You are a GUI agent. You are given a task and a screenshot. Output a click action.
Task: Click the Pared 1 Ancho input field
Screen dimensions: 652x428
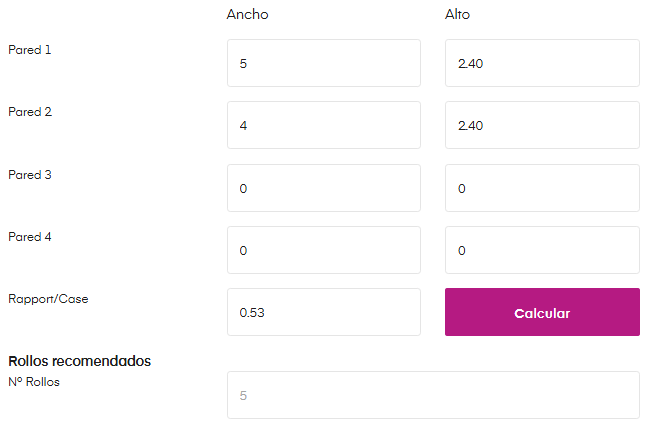pos(324,63)
